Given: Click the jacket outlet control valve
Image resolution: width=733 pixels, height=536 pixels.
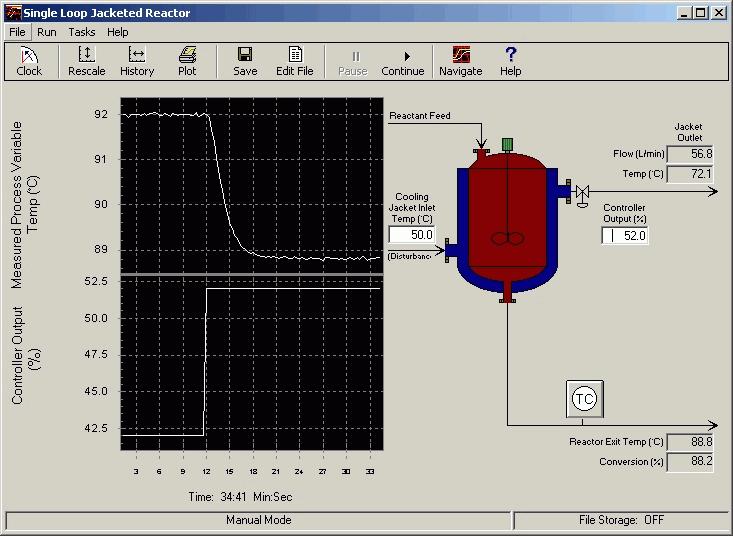Looking at the screenshot, I should [x=582, y=195].
